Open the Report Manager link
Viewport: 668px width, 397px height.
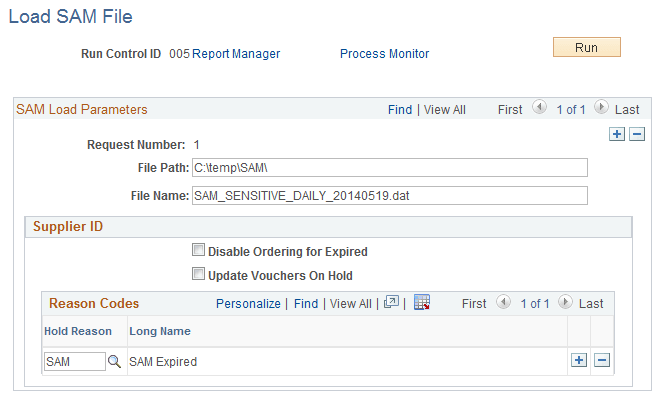(236, 54)
